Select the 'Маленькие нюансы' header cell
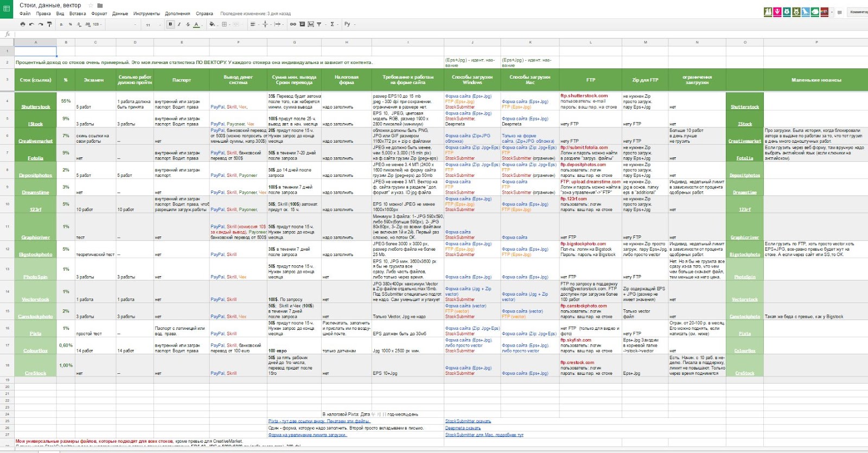868x453 pixels. tap(816, 80)
